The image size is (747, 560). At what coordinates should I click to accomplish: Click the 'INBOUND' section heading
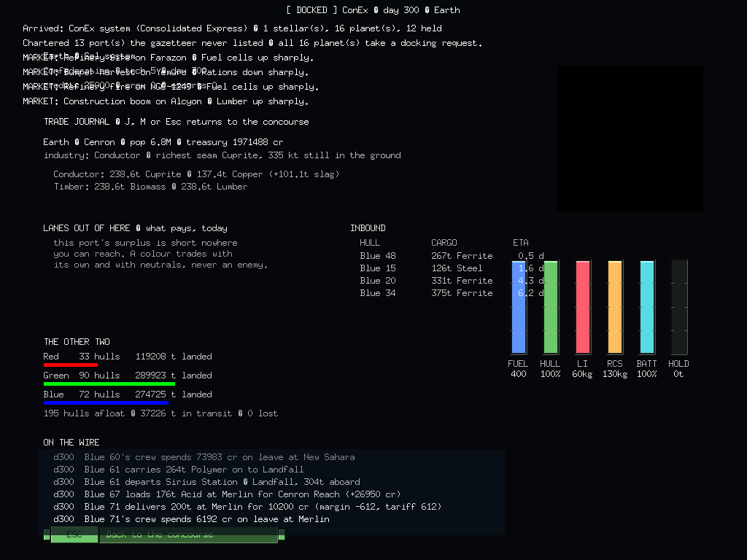coord(368,228)
